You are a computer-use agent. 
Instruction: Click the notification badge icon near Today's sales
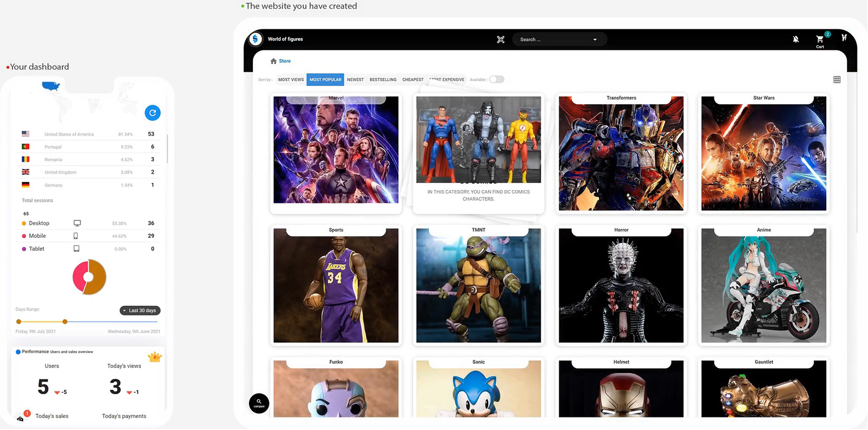[27, 413]
